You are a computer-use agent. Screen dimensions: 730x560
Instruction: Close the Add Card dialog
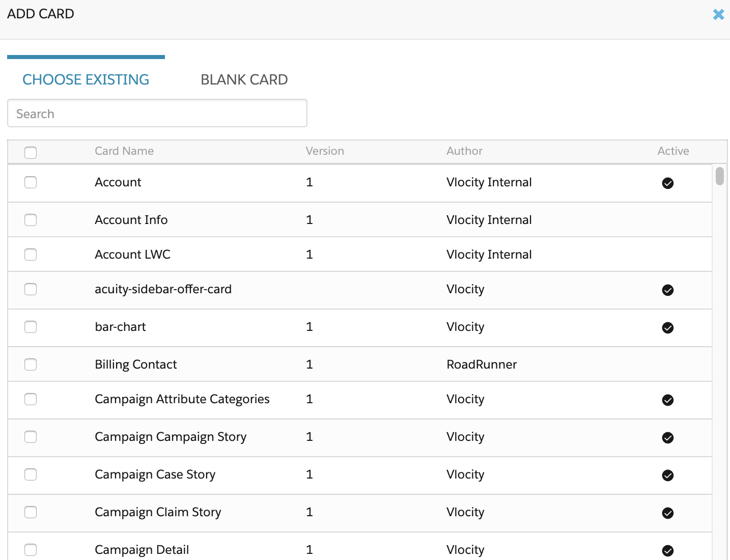pos(718,14)
